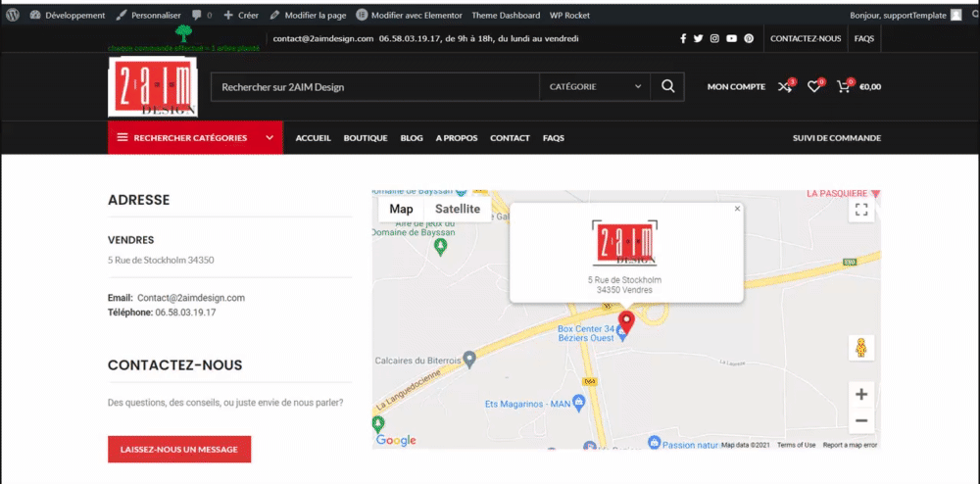
Task: Launch Modifier avec Elementor
Action: click(410, 15)
